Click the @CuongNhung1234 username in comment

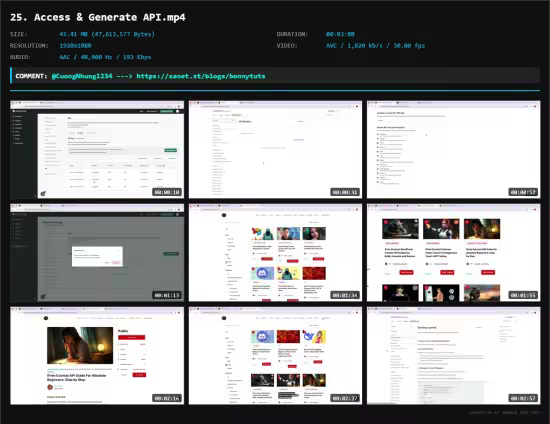(82, 76)
